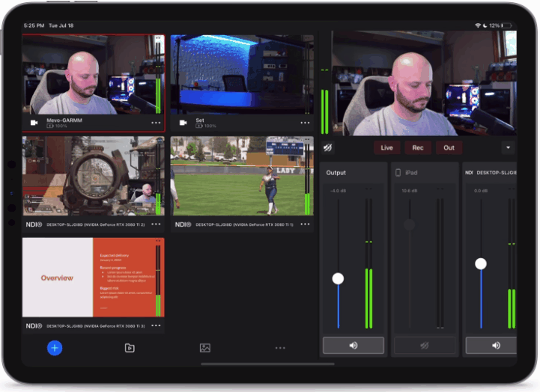Click the NDI logo of the Overview slide source
Screen dimensions: 540x392
[x=34, y=326]
